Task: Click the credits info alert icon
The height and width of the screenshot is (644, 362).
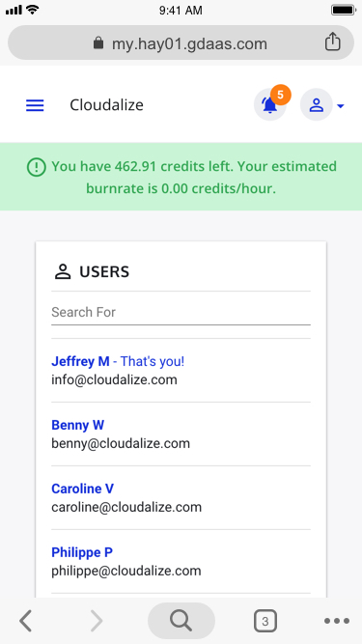Action: [37, 168]
